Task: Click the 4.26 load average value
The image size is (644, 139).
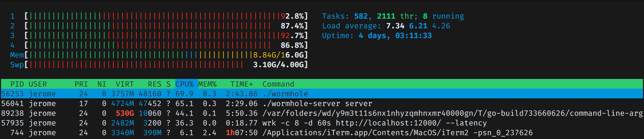Action: [x=441, y=26]
